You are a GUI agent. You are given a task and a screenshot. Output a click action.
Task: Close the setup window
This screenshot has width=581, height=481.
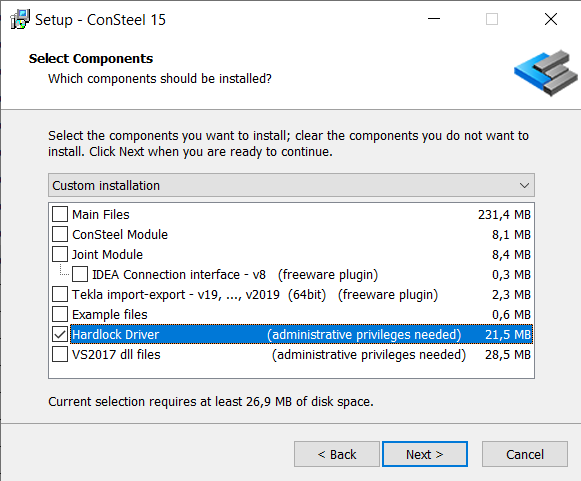pos(551,19)
